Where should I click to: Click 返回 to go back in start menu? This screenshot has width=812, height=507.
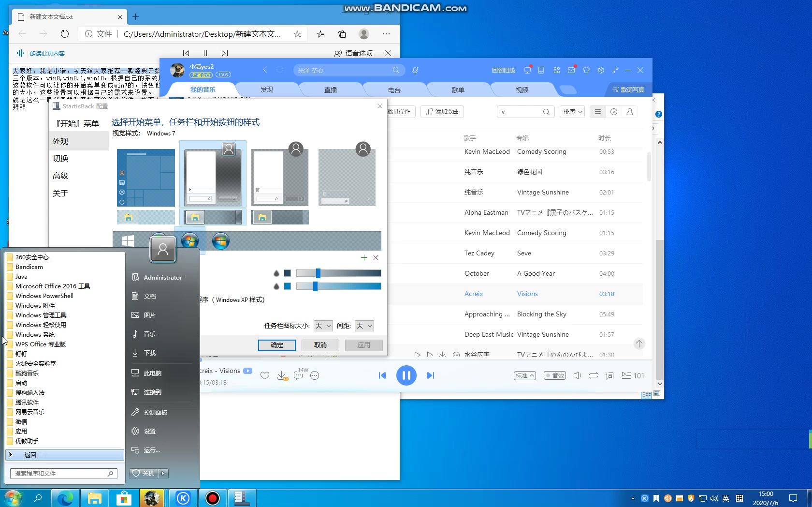coord(65,455)
